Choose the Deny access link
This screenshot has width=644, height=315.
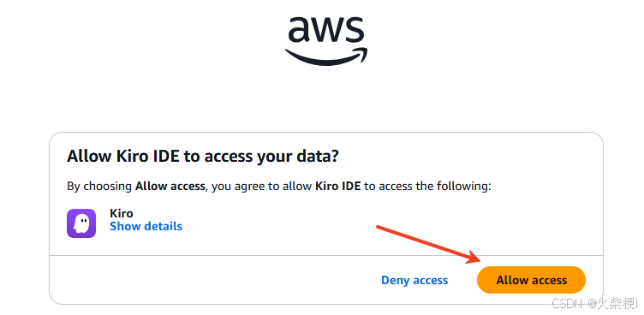(x=414, y=280)
